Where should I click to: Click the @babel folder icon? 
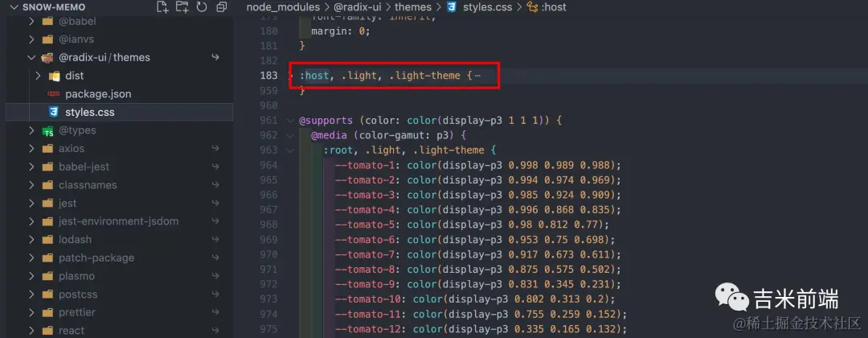click(47, 21)
